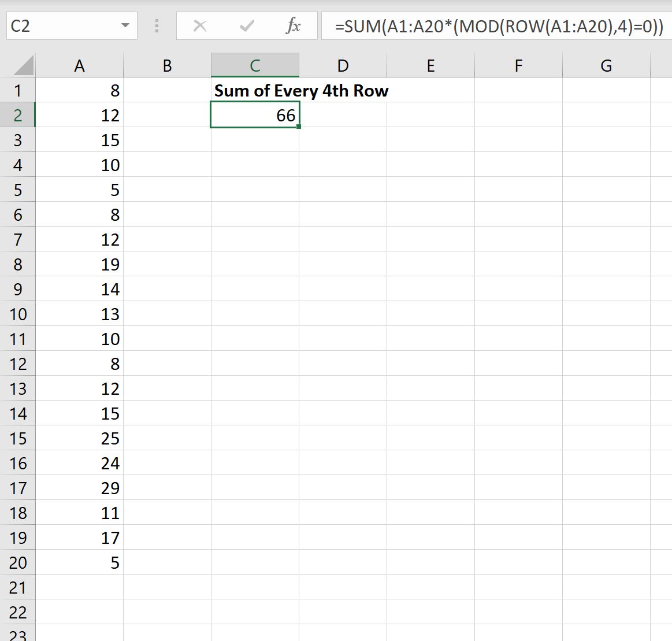Select cell A17 with value 29

click(x=79, y=488)
